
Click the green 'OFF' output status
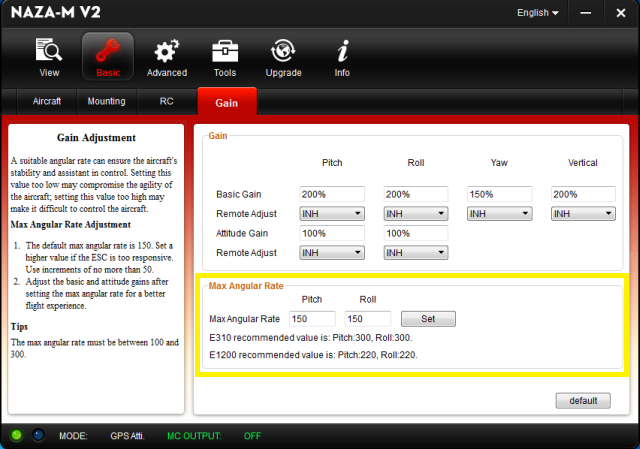[252, 436]
